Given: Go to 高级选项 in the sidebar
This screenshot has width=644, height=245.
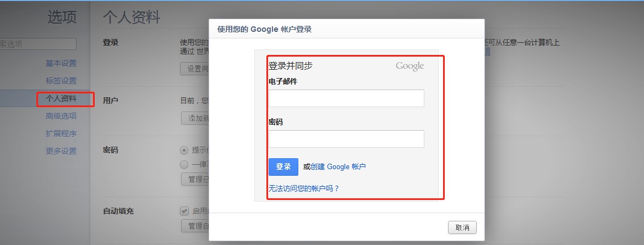Looking at the screenshot, I should 61,116.
